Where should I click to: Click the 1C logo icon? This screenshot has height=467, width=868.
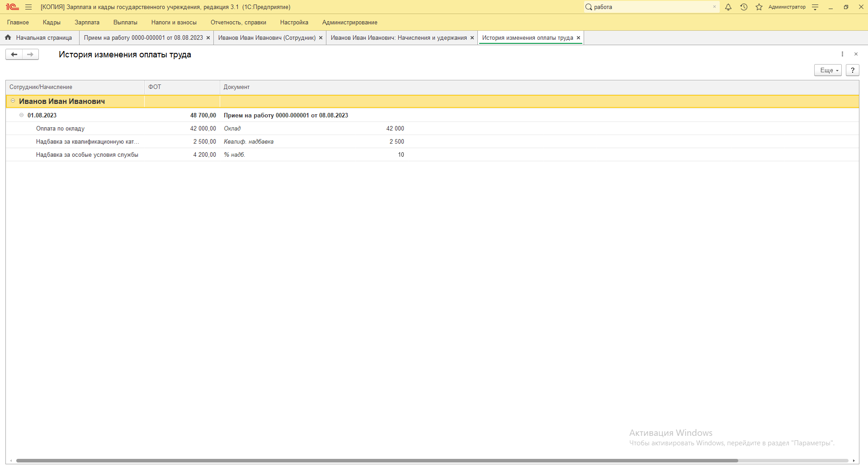12,7
